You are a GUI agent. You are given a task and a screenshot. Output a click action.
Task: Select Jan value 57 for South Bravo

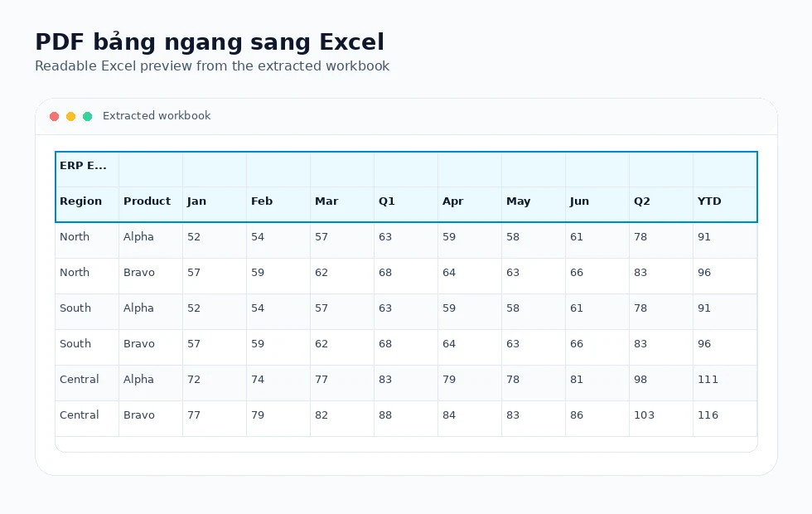194,344
